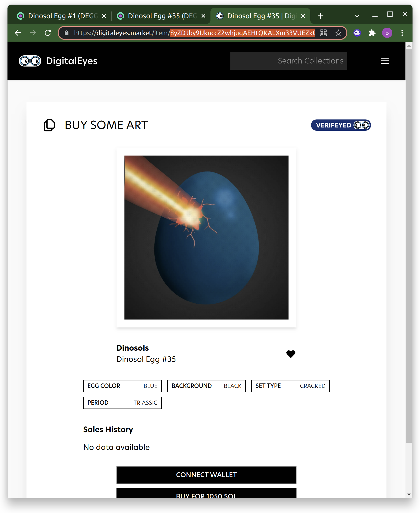Click the copy icon beside BUY SOME ART
This screenshot has height=513, width=420.
point(49,125)
